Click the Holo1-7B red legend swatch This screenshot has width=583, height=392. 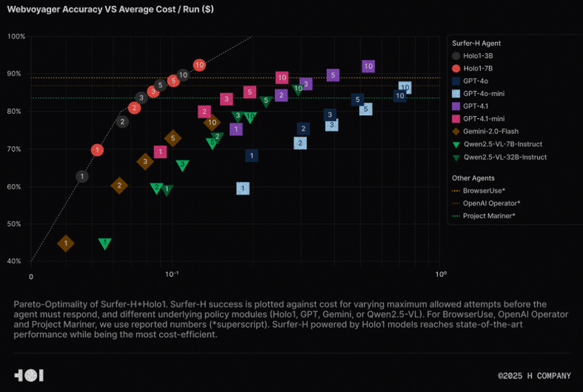(x=456, y=68)
